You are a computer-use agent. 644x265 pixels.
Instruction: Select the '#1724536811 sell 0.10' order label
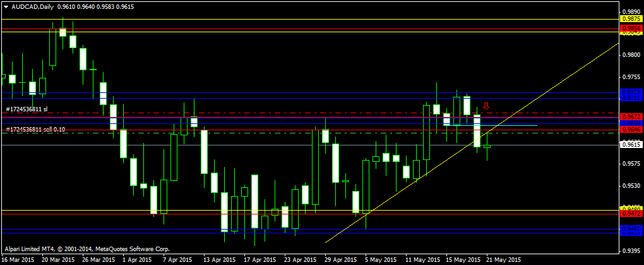[x=35, y=129]
